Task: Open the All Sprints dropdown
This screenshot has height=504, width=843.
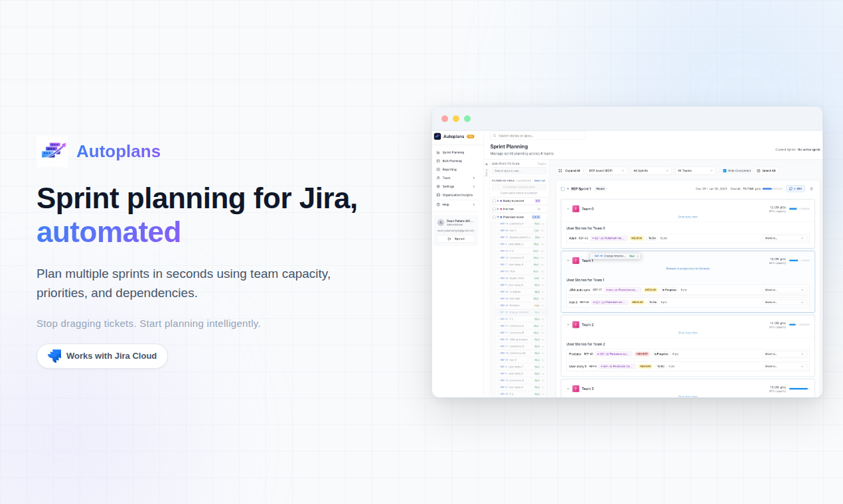Action: pos(651,170)
